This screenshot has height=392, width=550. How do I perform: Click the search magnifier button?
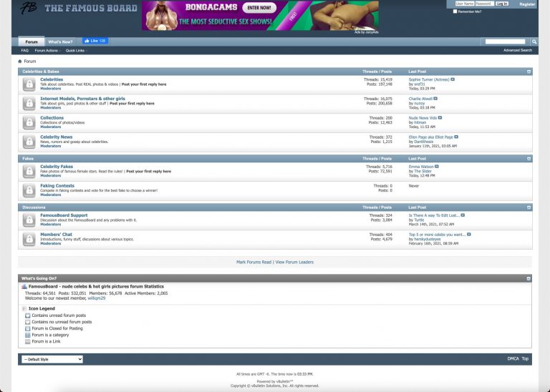(534, 41)
